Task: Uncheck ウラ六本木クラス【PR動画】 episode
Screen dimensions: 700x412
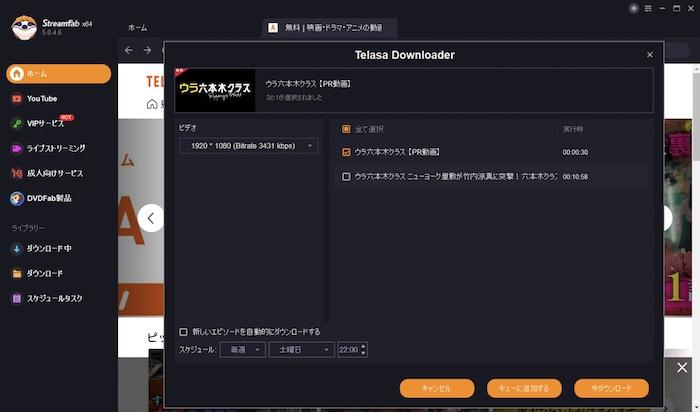Action: coord(346,152)
